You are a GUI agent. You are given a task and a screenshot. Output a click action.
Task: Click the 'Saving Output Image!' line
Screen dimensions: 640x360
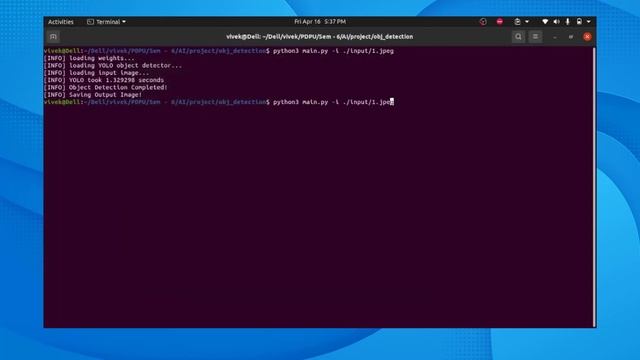(105, 95)
